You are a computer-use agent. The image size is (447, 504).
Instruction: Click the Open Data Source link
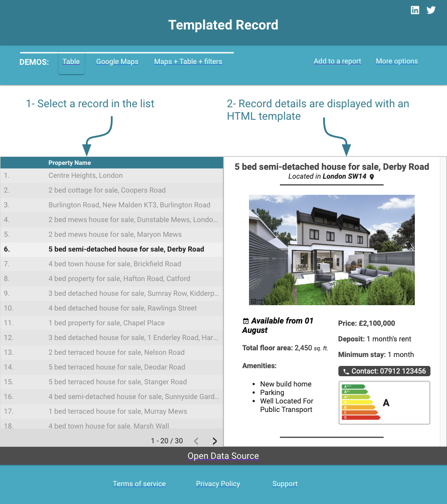click(x=223, y=456)
